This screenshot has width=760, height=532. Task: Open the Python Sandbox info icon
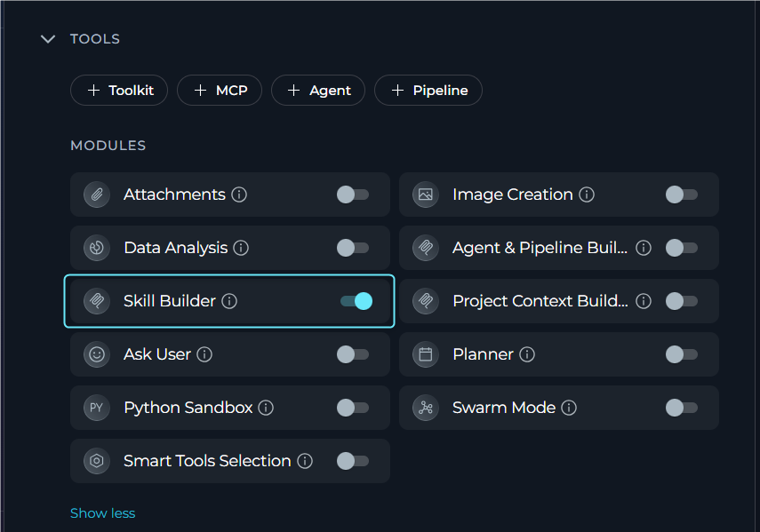(266, 408)
